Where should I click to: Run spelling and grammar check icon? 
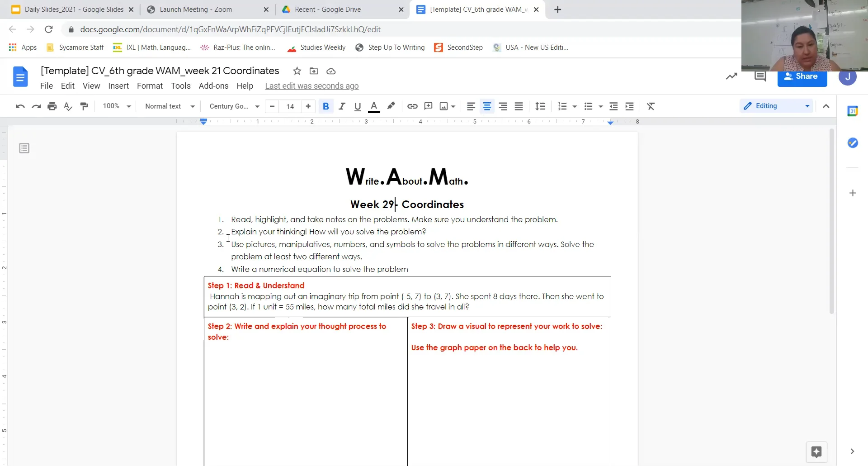click(68, 106)
